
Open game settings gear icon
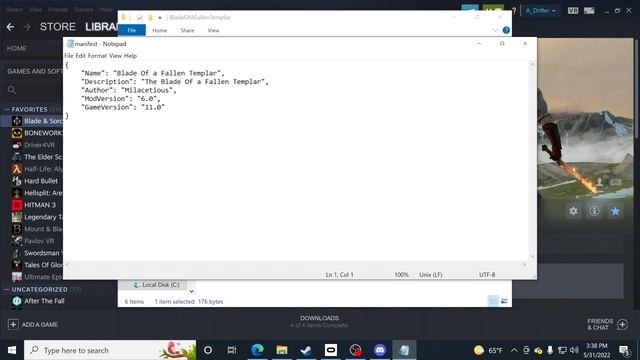573,211
